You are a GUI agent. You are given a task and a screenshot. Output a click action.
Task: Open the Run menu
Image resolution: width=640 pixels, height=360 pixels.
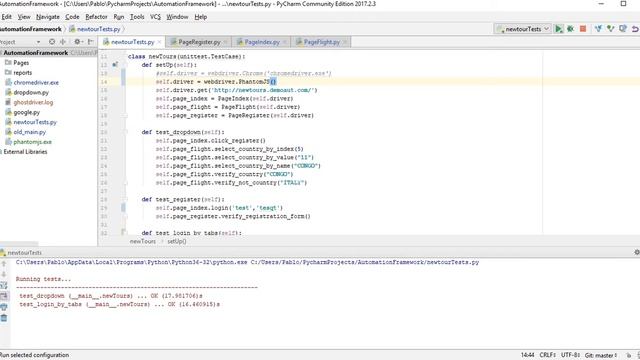pos(119,17)
